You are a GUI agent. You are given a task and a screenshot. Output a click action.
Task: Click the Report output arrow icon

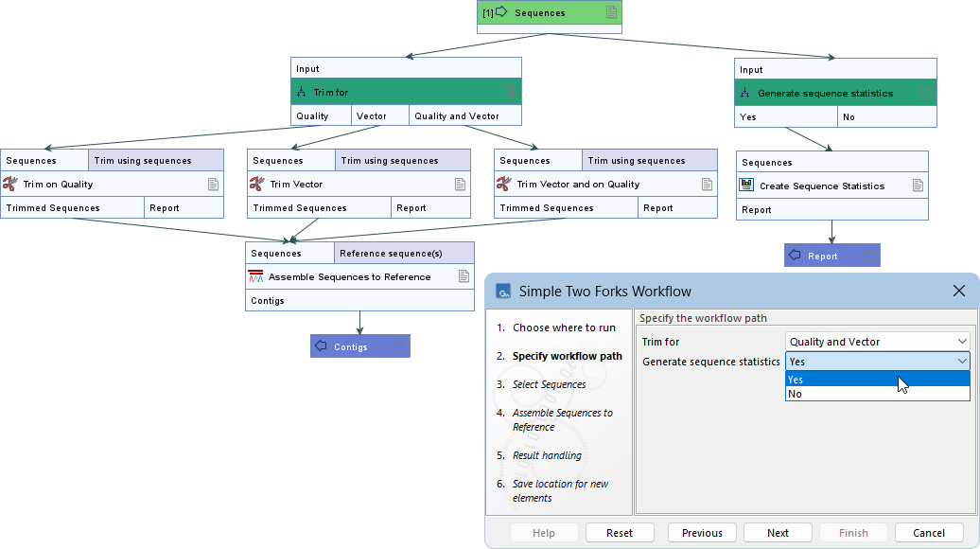[795, 256]
